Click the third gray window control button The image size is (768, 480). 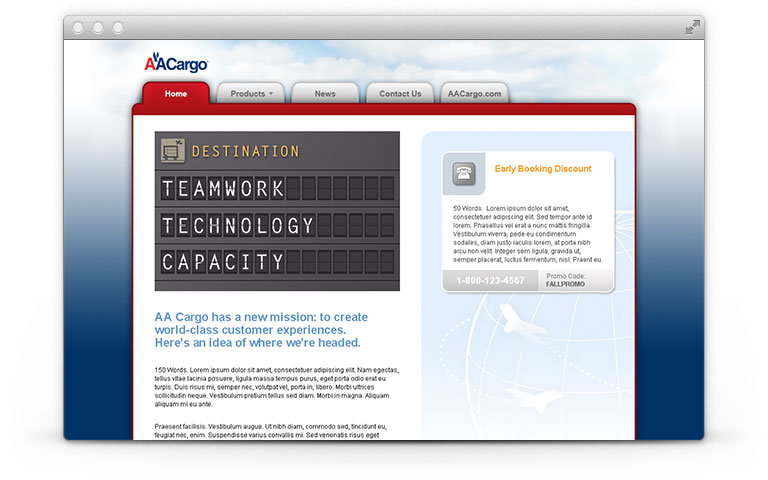click(x=118, y=27)
